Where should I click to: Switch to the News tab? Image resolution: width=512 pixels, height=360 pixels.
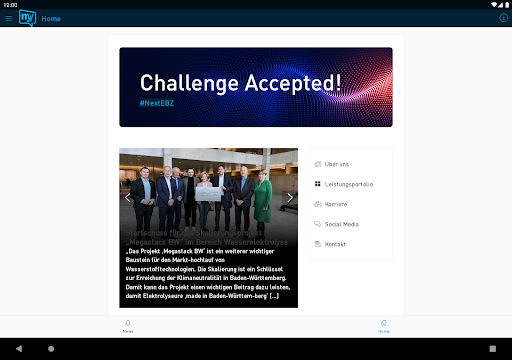coord(128,326)
